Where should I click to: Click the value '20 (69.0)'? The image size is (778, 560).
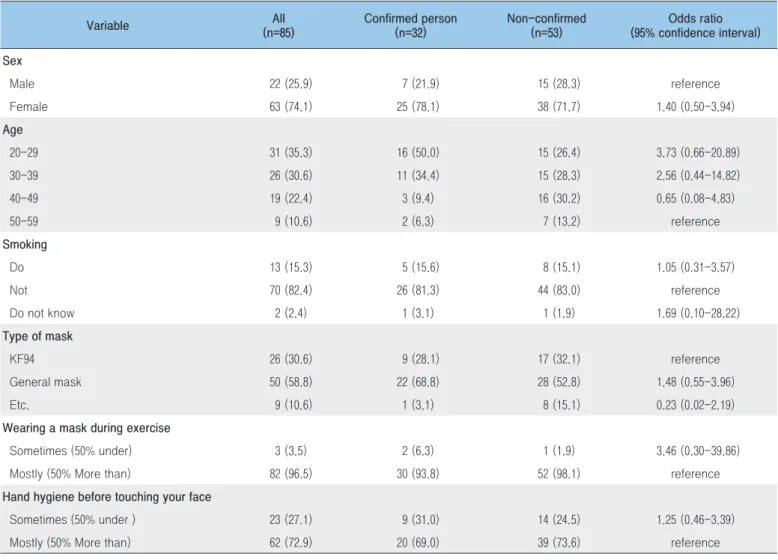click(418, 543)
